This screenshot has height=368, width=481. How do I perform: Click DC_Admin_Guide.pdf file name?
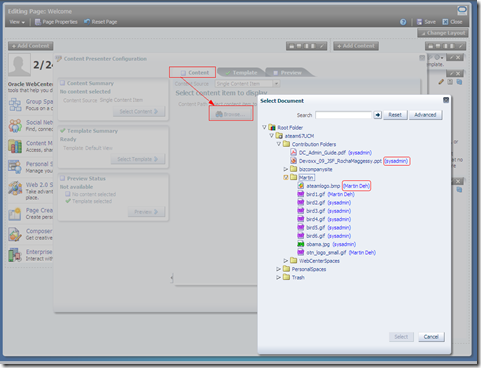point(322,153)
